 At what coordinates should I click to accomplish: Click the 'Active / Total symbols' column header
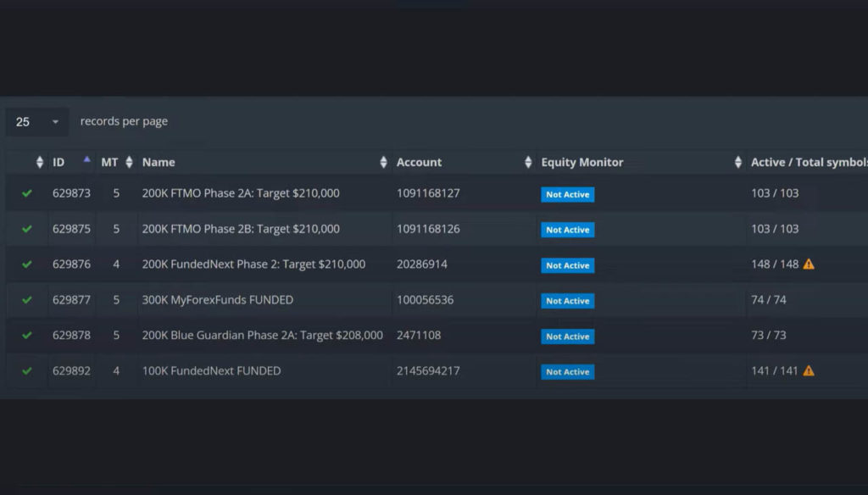click(810, 162)
